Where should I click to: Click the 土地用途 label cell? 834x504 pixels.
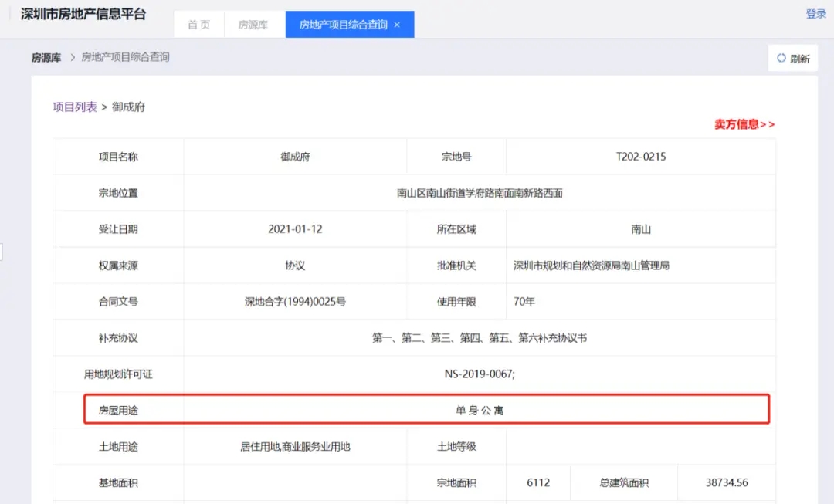[118, 447]
